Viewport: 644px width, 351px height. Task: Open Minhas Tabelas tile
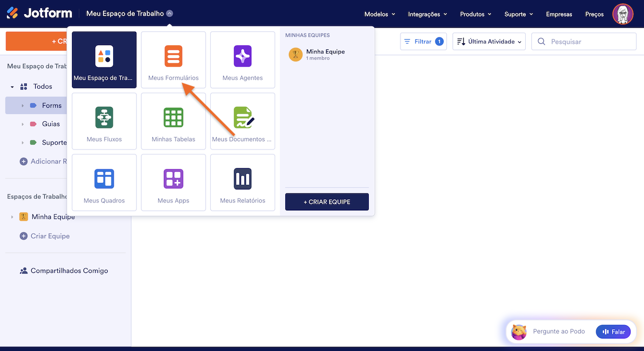(x=174, y=121)
